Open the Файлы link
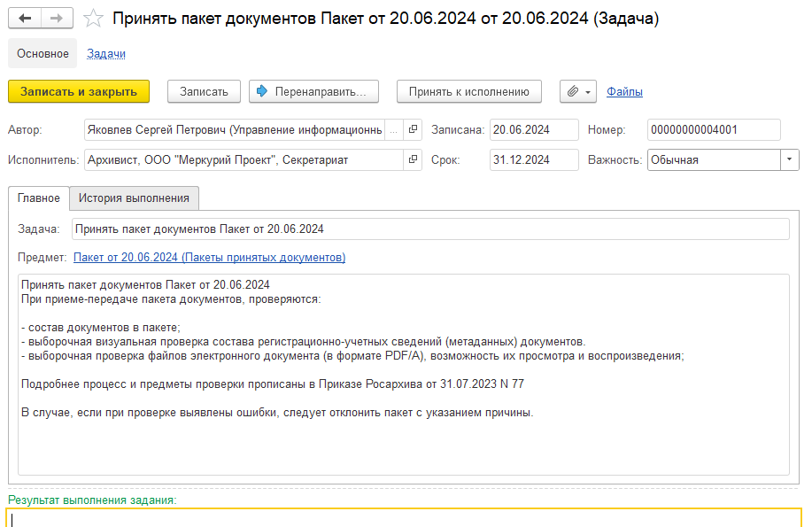 tap(624, 92)
